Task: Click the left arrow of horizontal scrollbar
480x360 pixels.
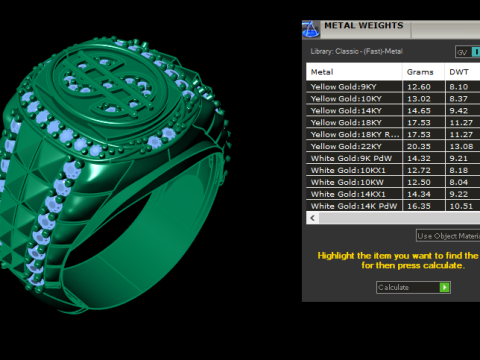Action: (x=312, y=218)
